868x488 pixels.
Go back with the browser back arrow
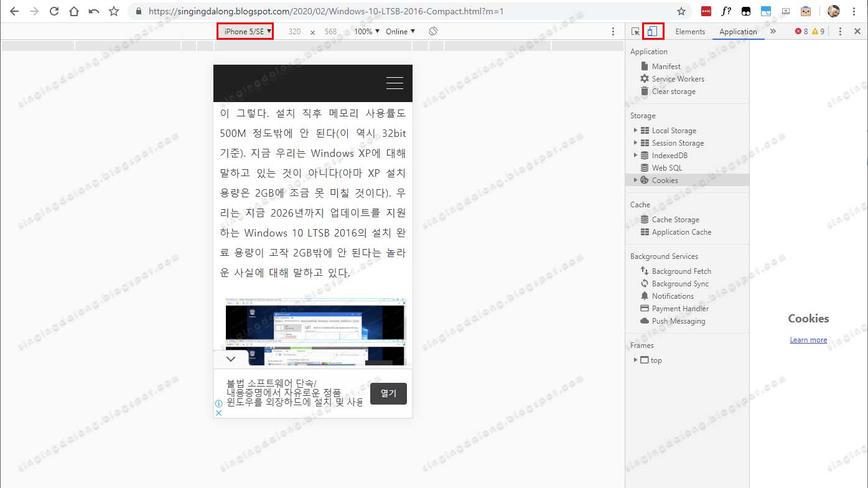point(14,11)
